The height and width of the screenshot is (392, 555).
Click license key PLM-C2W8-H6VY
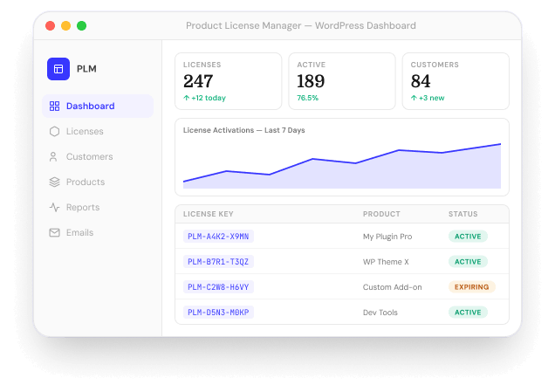[218, 287]
